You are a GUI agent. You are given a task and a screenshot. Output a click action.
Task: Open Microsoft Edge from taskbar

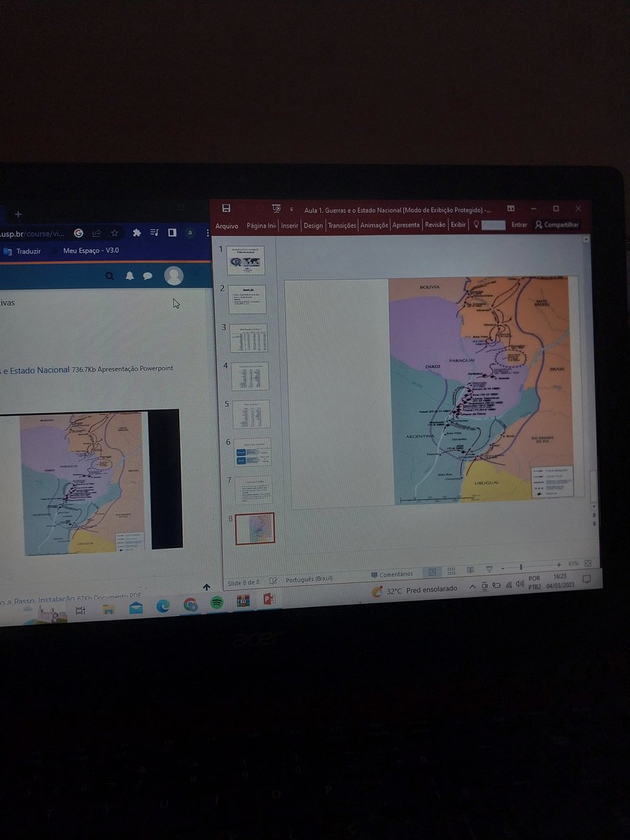tap(162, 605)
